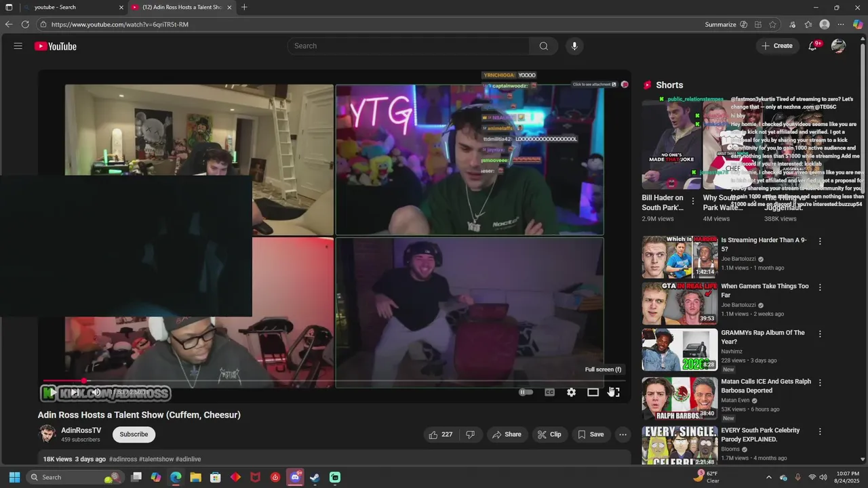Open player settings gear
The height and width of the screenshot is (488, 868).
[x=572, y=392]
